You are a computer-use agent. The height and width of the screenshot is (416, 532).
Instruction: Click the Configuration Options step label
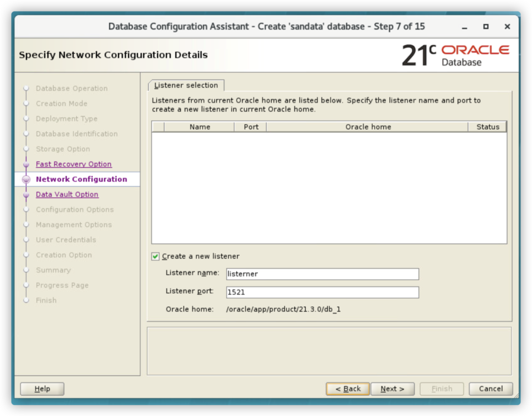[x=75, y=209]
